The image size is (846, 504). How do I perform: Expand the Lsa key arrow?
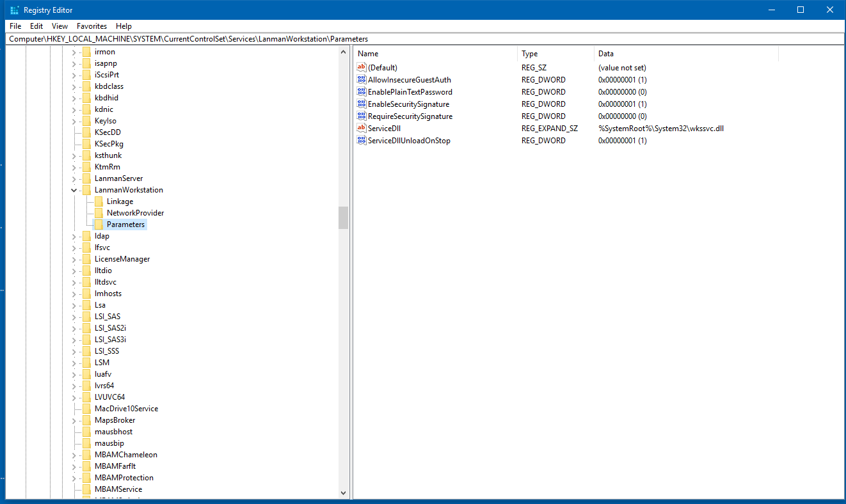tap(74, 305)
